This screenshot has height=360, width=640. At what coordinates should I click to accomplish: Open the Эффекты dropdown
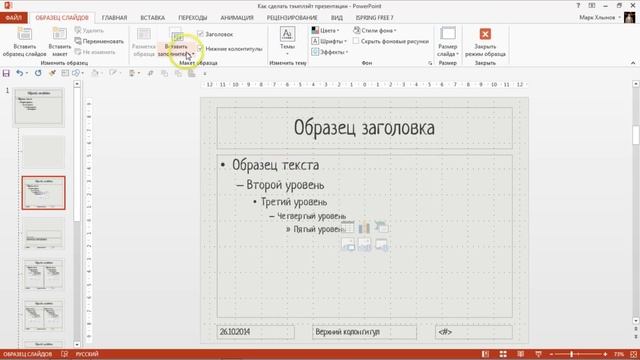pos(330,52)
